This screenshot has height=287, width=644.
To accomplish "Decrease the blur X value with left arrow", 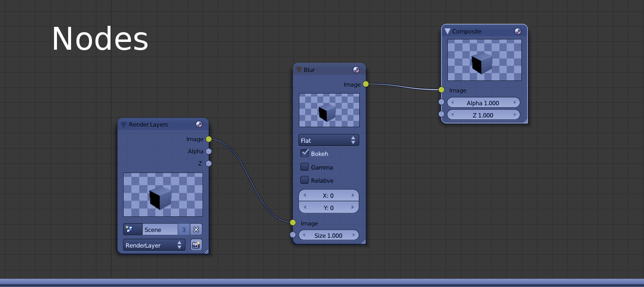I will tap(304, 195).
